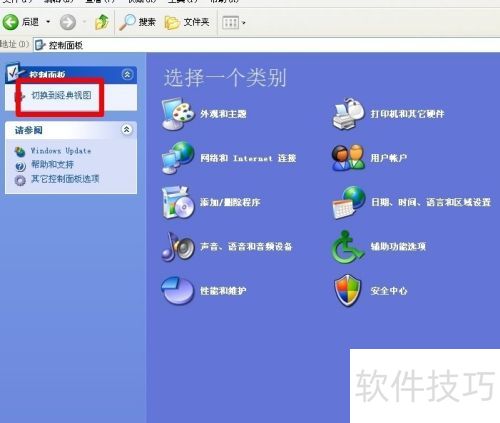The width and height of the screenshot is (500, 423).
Task: Click the address bar showing 控制面板
Action: [267, 45]
